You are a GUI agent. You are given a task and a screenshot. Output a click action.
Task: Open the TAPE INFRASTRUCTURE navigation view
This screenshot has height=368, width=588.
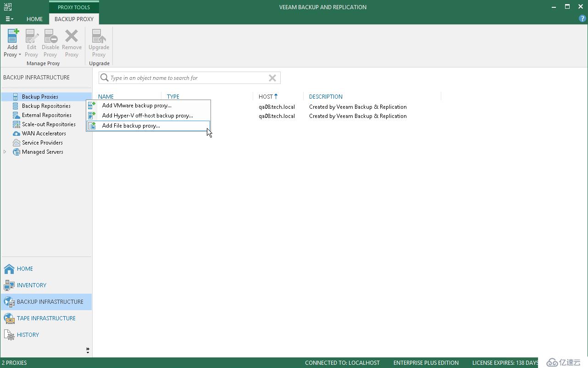[x=46, y=318]
